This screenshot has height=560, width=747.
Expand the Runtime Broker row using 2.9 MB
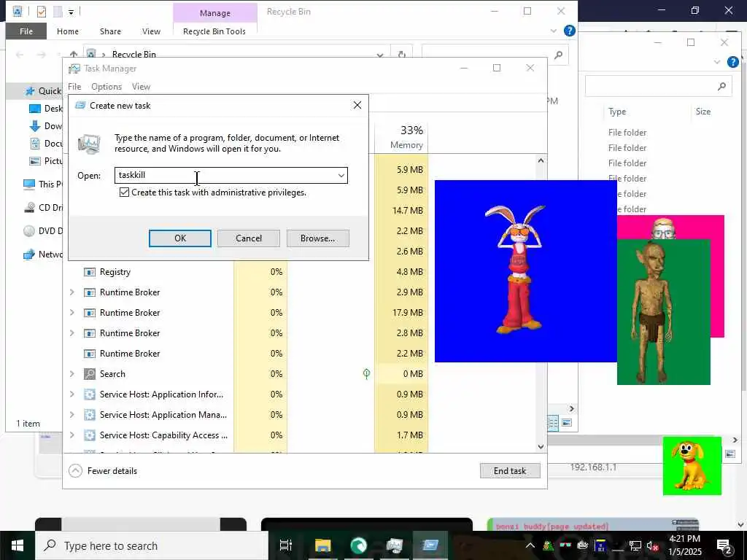point(72,292)
